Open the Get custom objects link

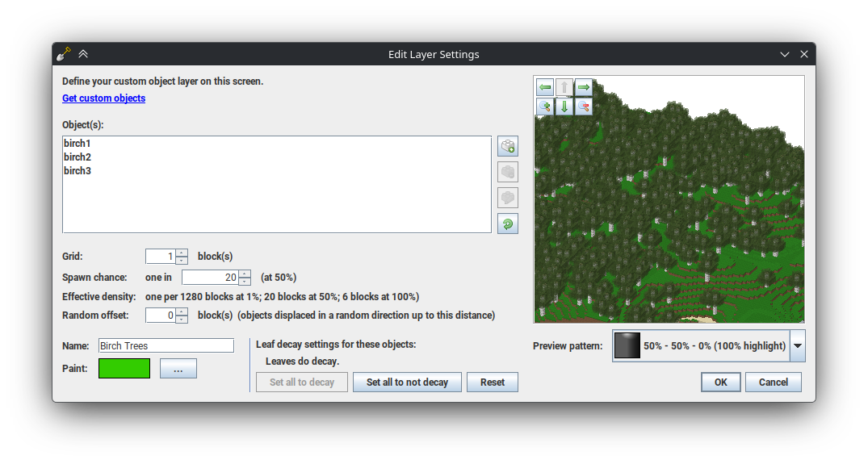coord(103,98)
